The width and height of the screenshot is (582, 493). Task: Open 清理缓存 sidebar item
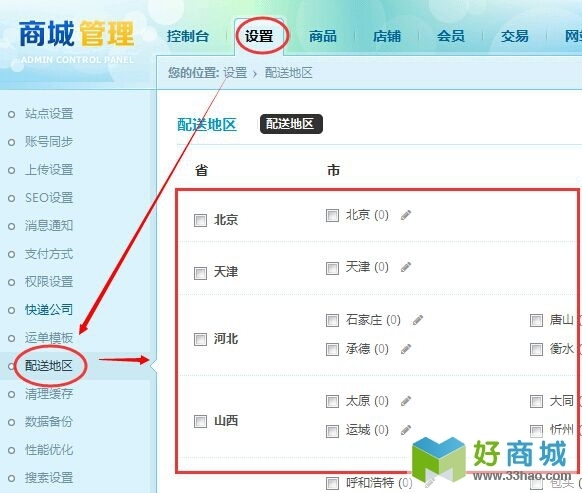pyautogui.click(x=49, y=394)
